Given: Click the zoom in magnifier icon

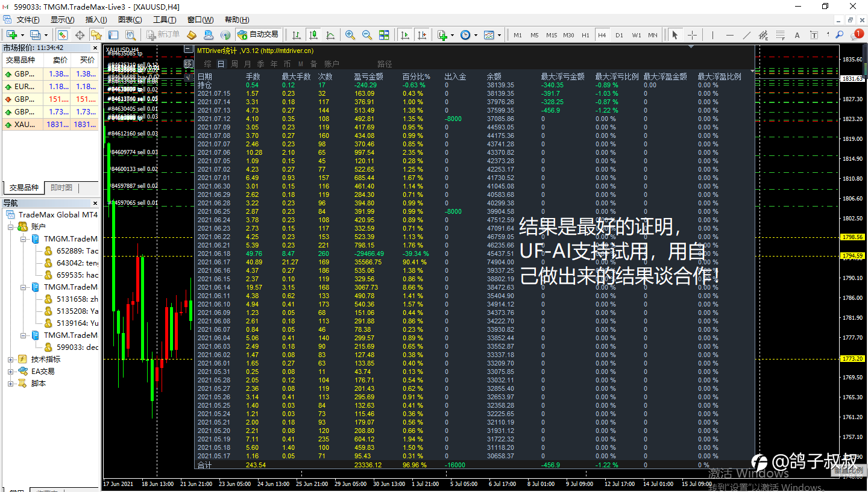Looking at the screenshot, I should [x=350, y=35].
